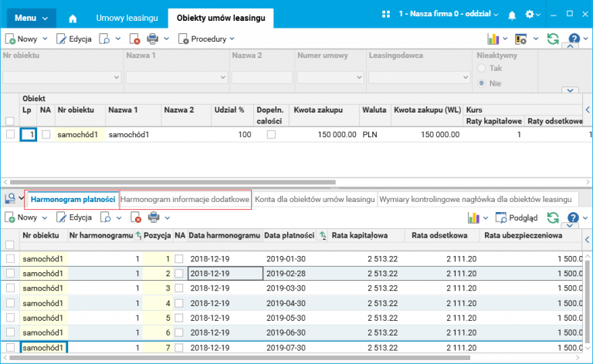Open help icon in schedule toolbar
Image resolution: width=593 pixels, height=364 pixels.
pyautogui.click(x=573, y=217)
